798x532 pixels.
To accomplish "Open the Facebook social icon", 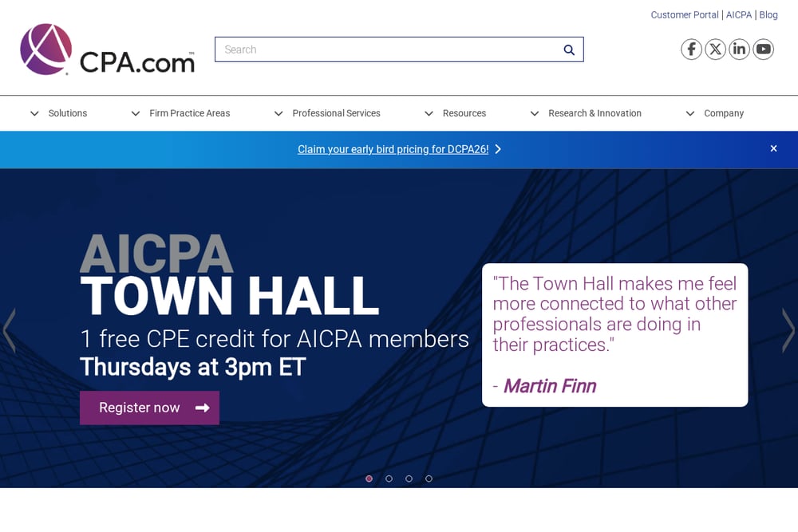I will [691, 49].
